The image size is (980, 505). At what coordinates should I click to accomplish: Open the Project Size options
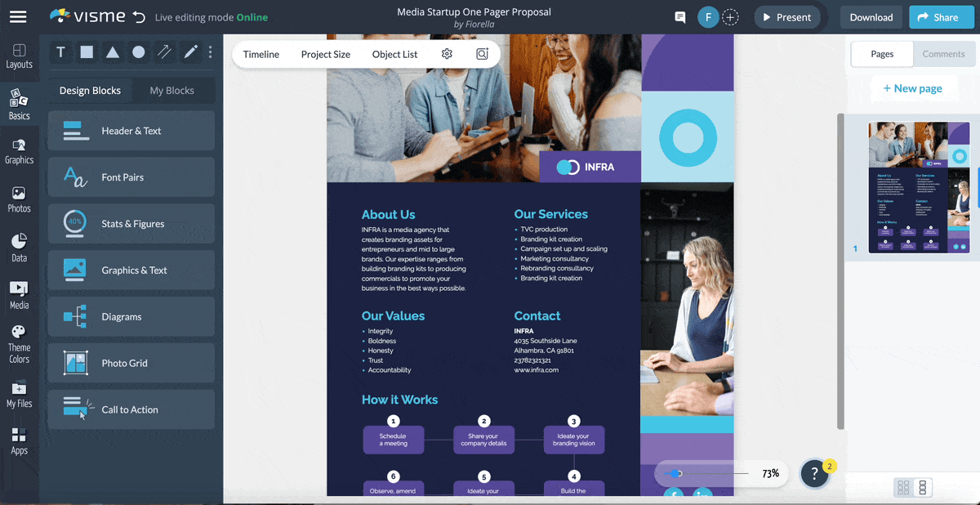pos(325,54)
